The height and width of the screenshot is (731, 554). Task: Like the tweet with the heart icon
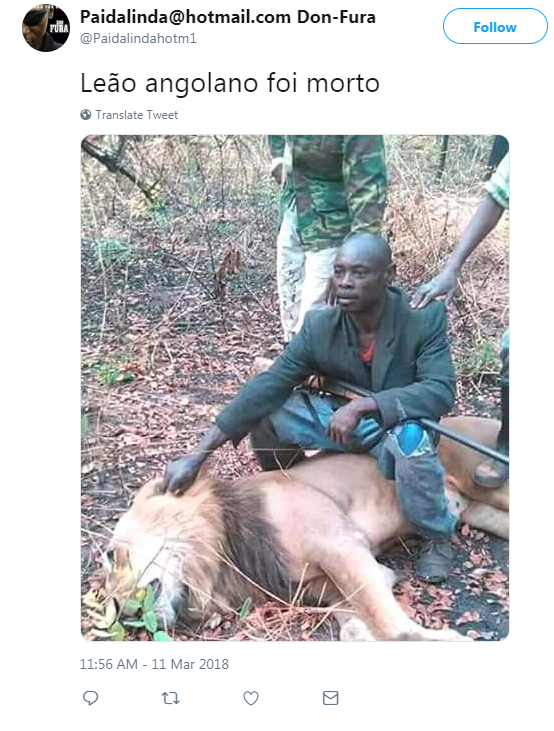click(x=251, y=698)
